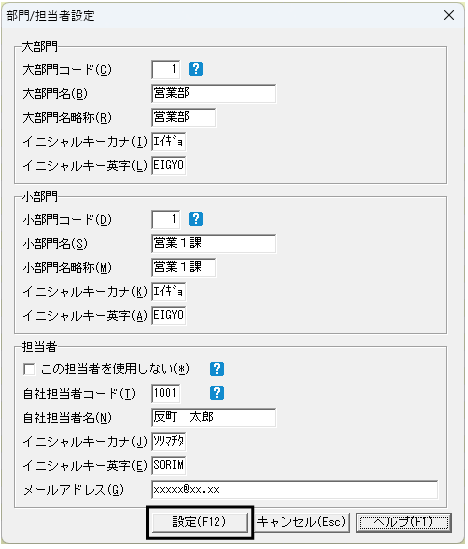The width and height of the screenshot is (468, 549).
Task: Click into the 大部門名 field containing 営業部
Action: pos(214,93)
